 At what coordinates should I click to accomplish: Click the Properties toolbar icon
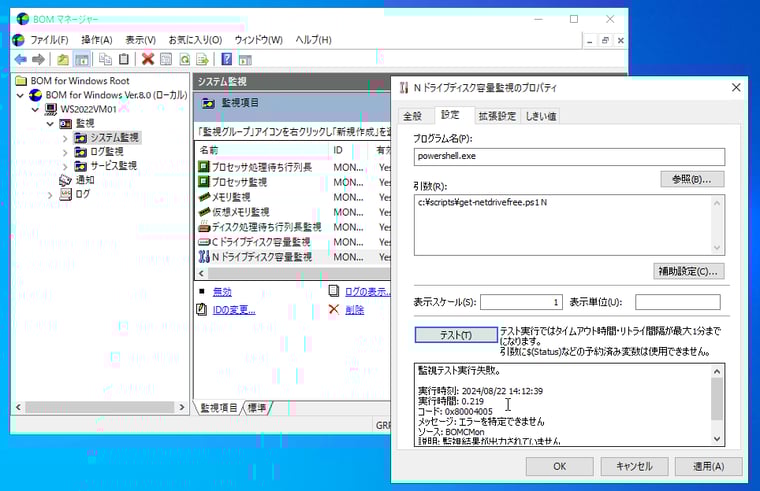166,59
